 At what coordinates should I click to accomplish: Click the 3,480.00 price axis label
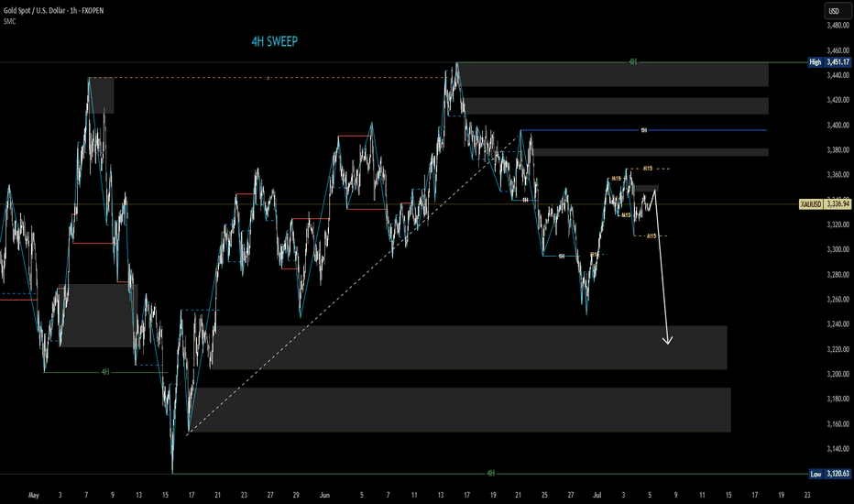pos(838,25)
